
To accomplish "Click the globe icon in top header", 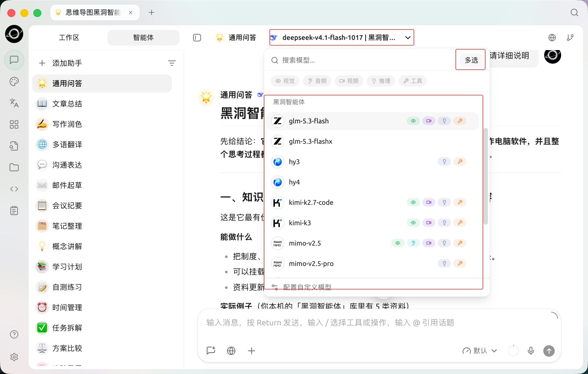I will (x=552, y=38).
